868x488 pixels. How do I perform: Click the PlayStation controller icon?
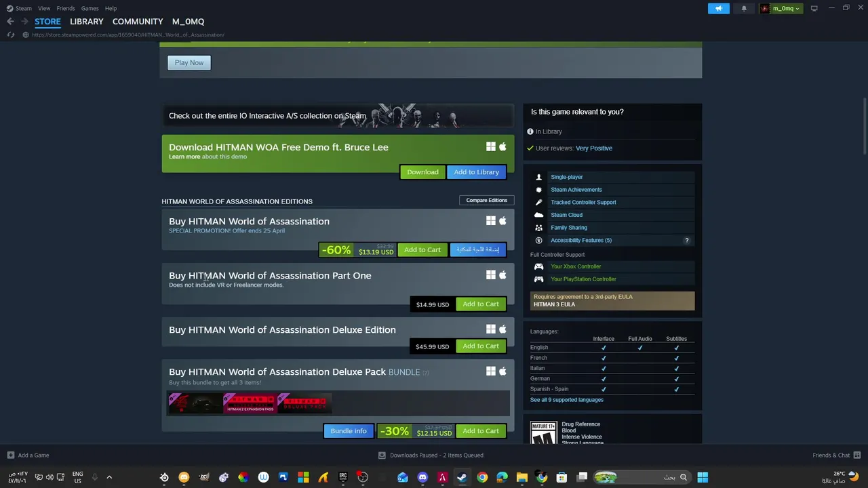point(538,279)
